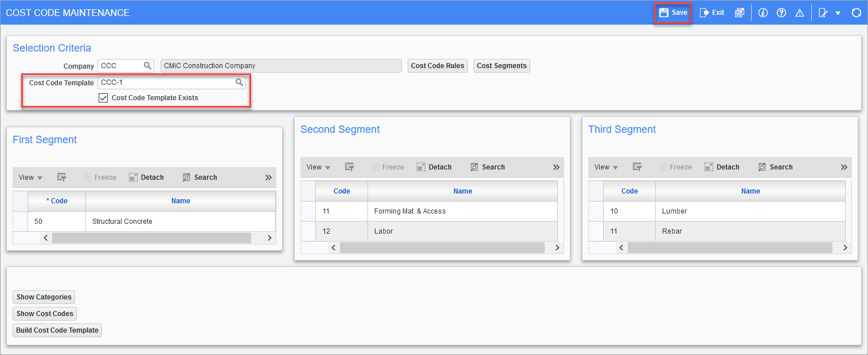Select the Rebar row
868x355 pixels.
point(717,231)
